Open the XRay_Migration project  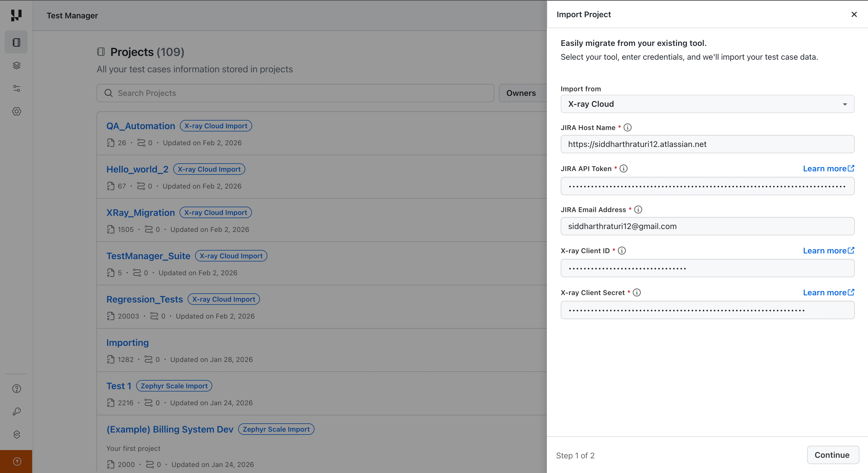click(x=140, y=213)
